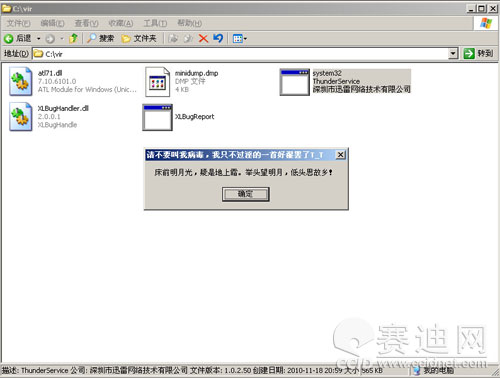The width and height of the screenshot is (500, 378).
Task: Click the dialog message poem text
Action: (x=243, y=172)
